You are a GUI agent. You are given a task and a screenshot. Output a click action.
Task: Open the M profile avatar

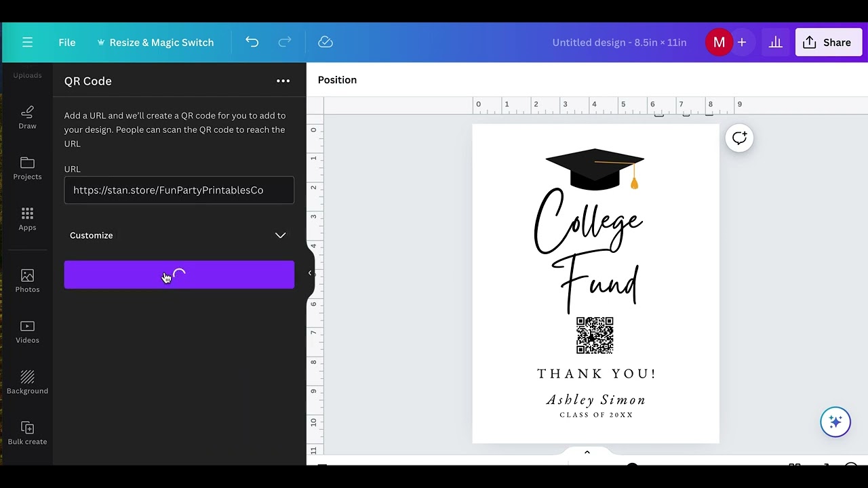coord(719,42)
